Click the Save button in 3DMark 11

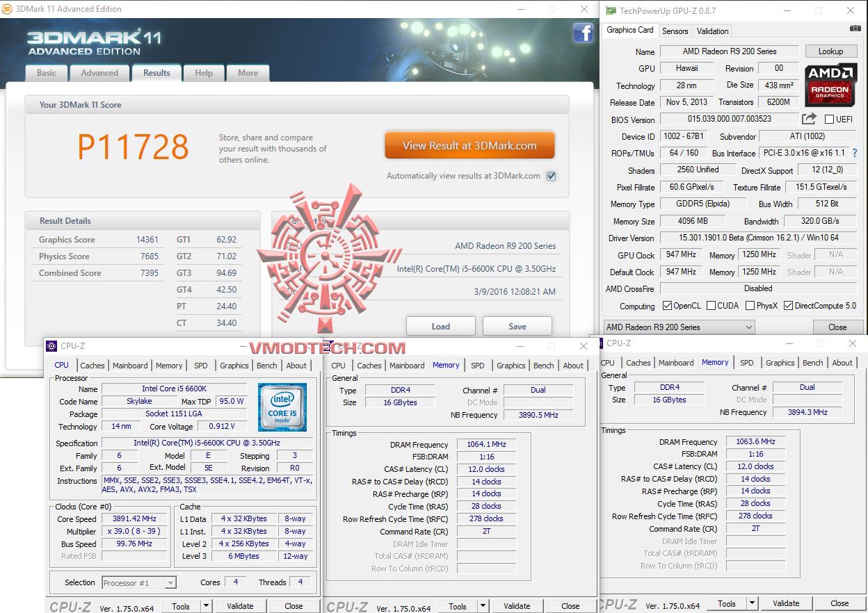click(x=517, y=326)
